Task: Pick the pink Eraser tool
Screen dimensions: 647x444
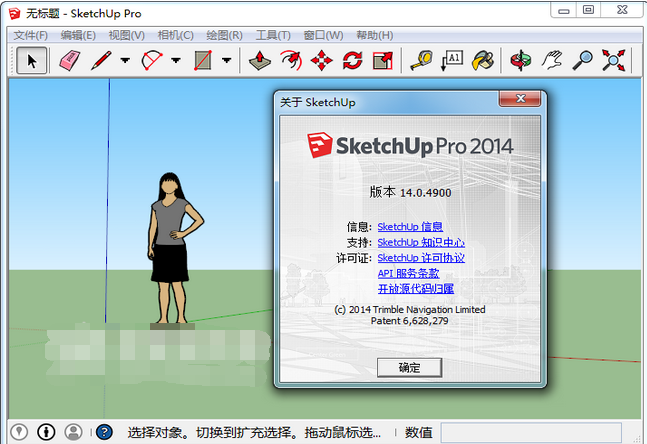Action: 68,60
